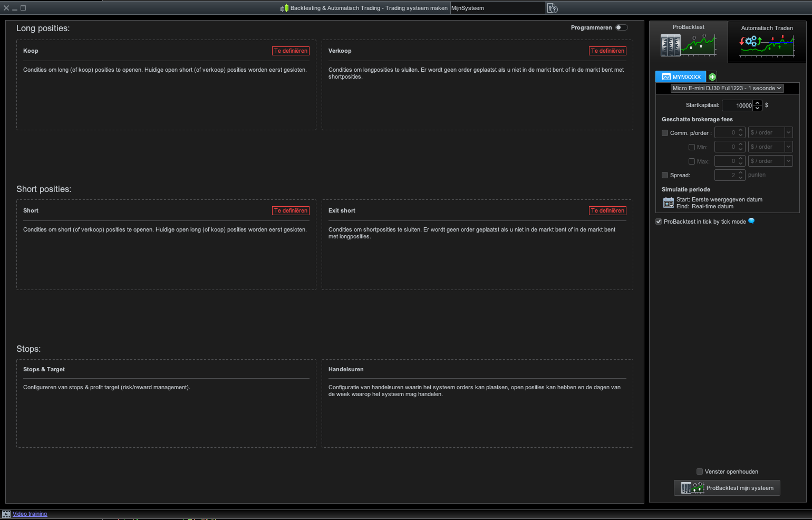The width and height of the screenshot is (812, 520).
Task: Add a new instrument with green plus
Action: pyautogui.click(x=712, y=77)
